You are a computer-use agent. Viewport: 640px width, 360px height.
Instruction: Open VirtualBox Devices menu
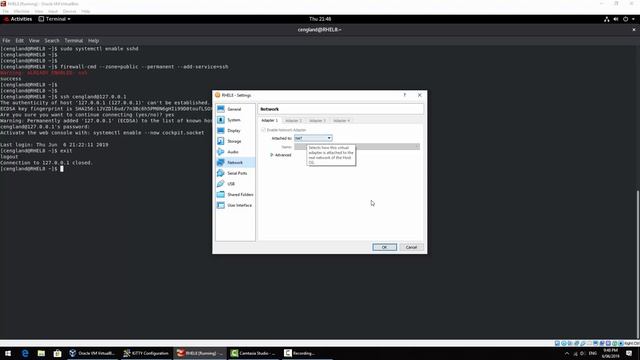69,11
